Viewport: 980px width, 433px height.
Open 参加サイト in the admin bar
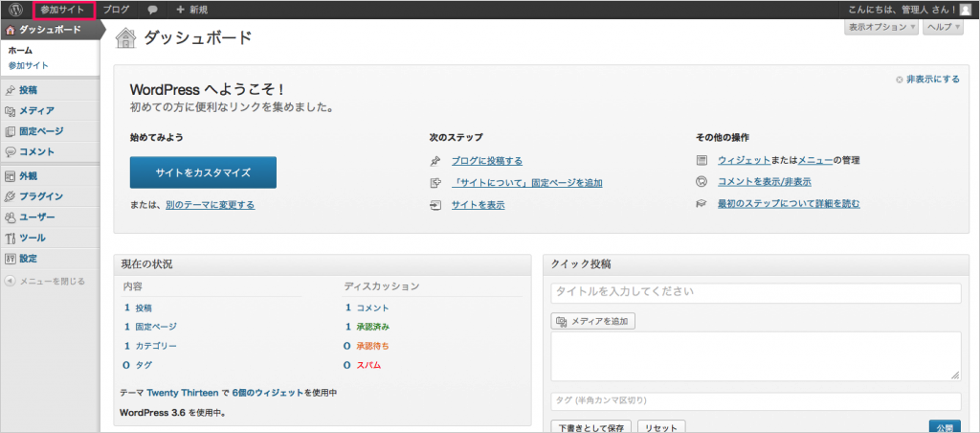(x=62, y=10)
